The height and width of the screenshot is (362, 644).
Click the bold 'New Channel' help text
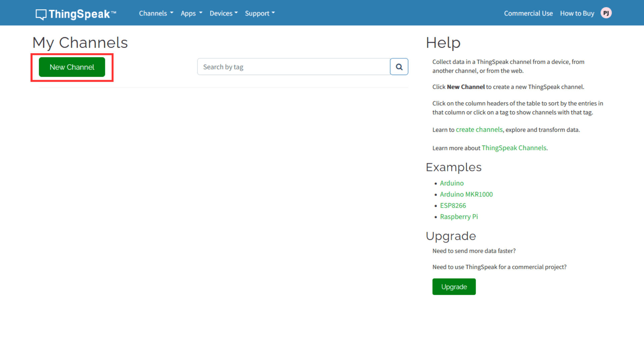[466, 87]
